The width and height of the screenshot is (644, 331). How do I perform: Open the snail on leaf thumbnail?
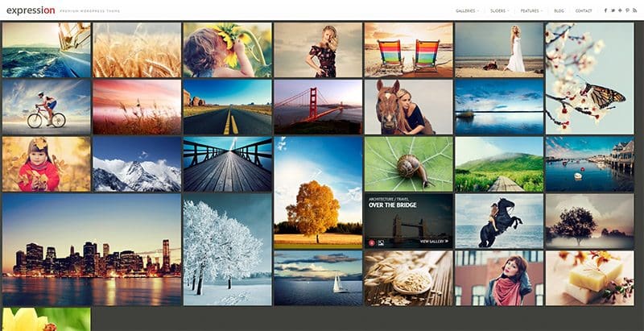point(409,163)
